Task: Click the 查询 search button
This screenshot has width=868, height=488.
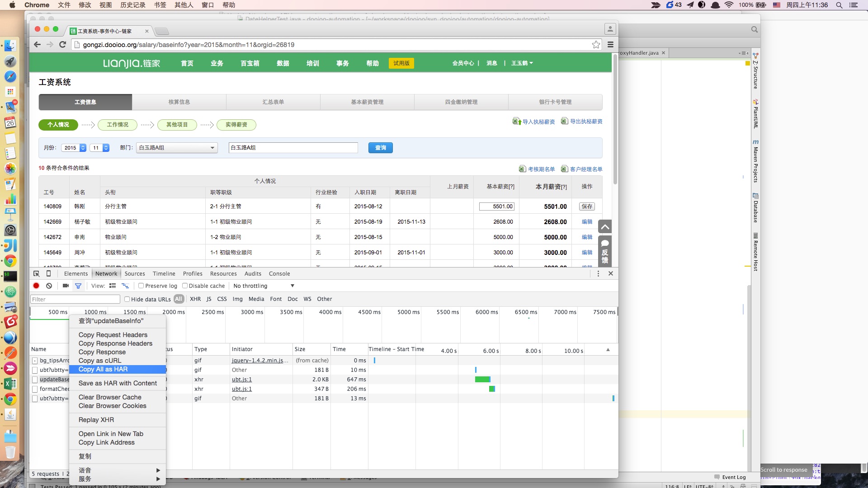Action: [381, 148]
